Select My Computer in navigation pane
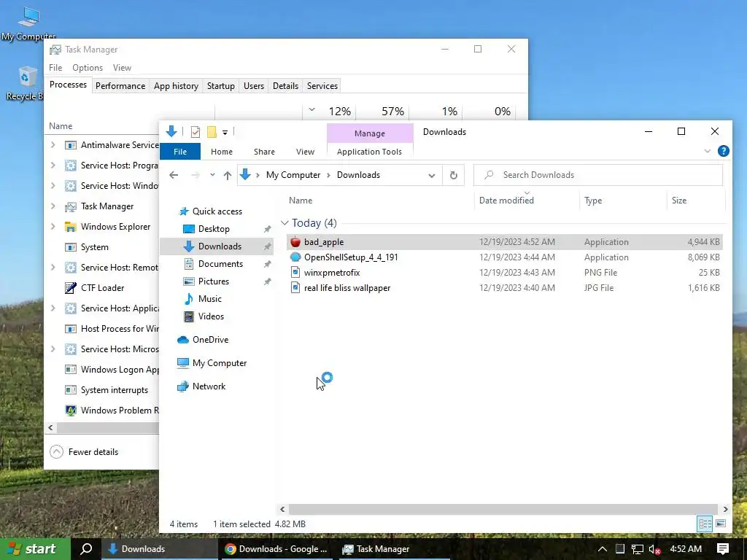The image size is (747, 560). coord(220,363)
